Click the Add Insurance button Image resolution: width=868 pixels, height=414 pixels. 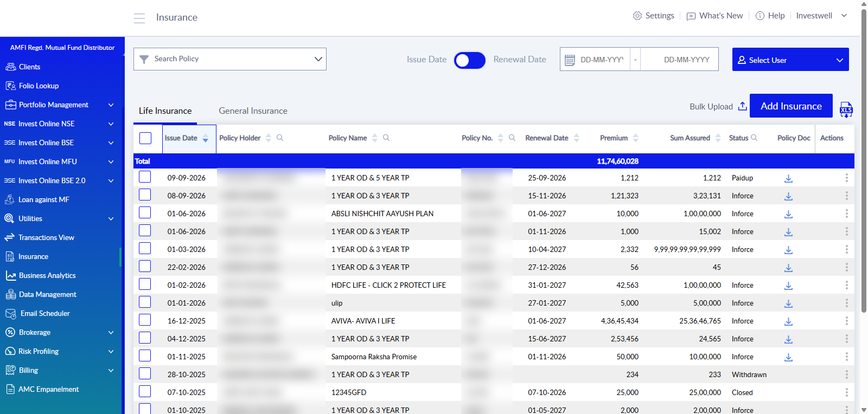click(x=791, y=106)
